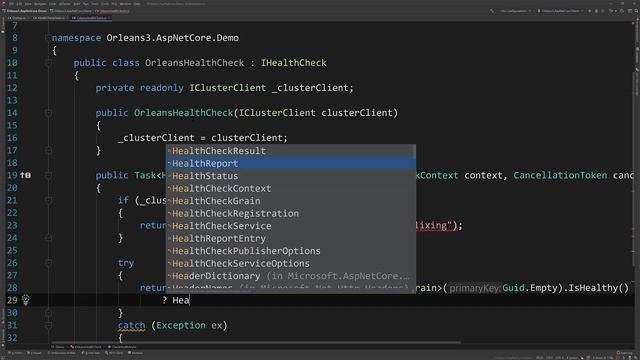Open the Window menu

point(125,4)
